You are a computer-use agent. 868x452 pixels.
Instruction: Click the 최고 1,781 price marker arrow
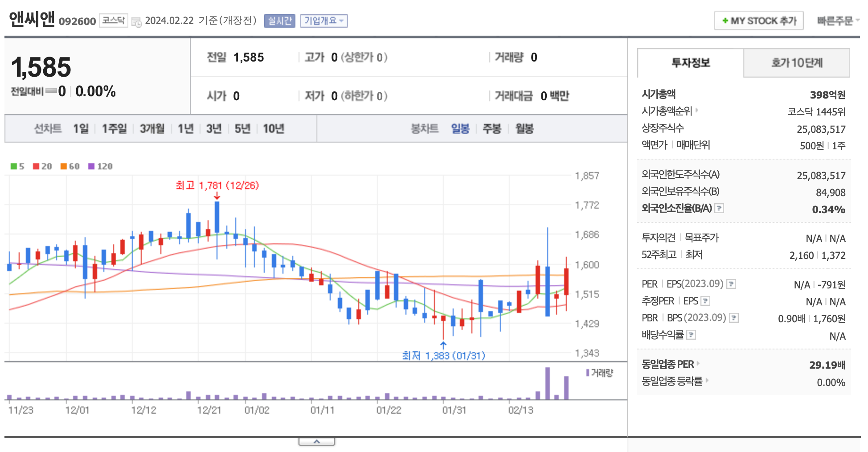(x=217, y=196)
